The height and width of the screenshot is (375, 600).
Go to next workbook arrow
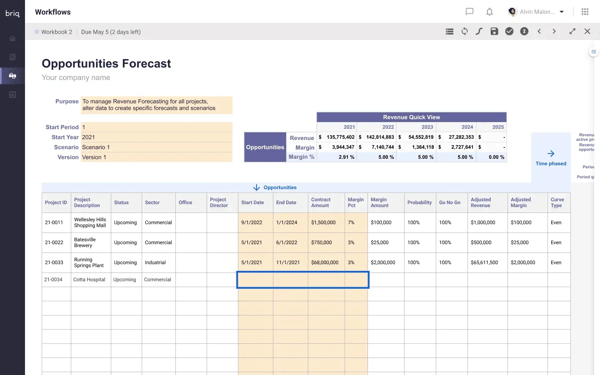coord(554,32)
